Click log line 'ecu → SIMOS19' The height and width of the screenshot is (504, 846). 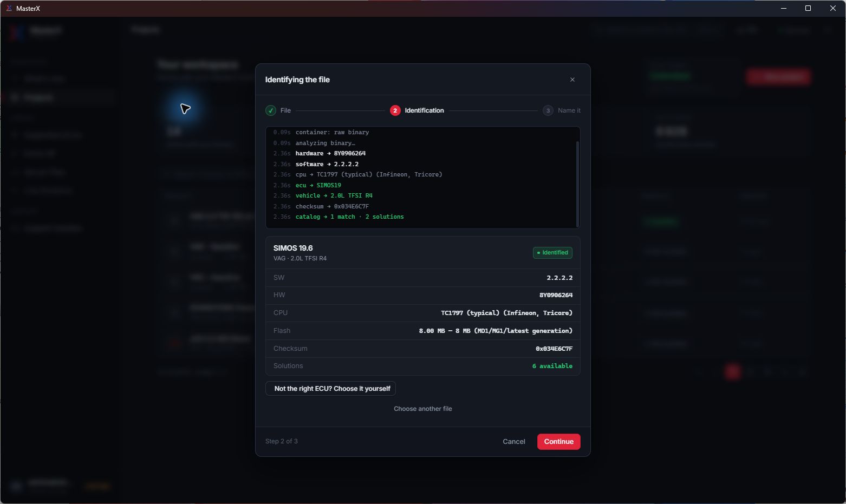pos(318,185)
